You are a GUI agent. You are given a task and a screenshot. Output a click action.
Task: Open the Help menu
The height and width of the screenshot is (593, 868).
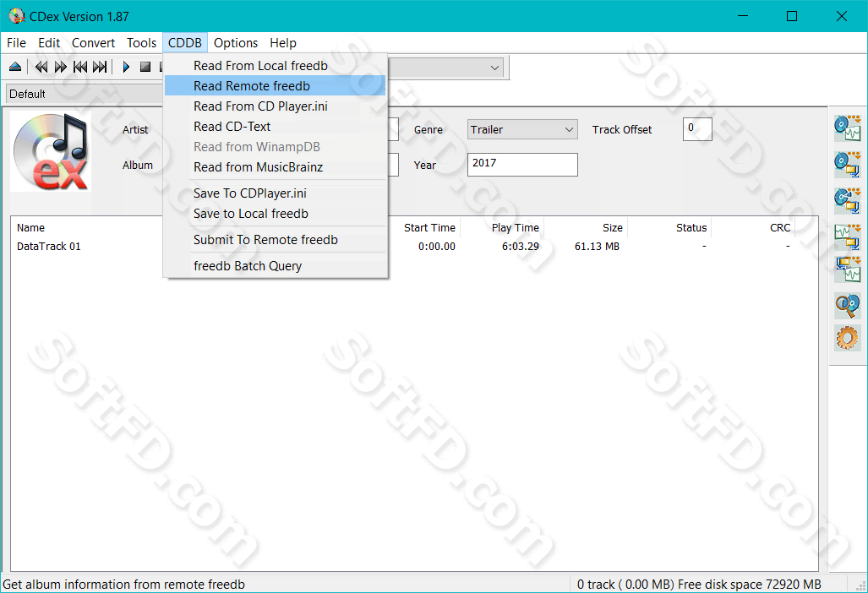(283, 43)
